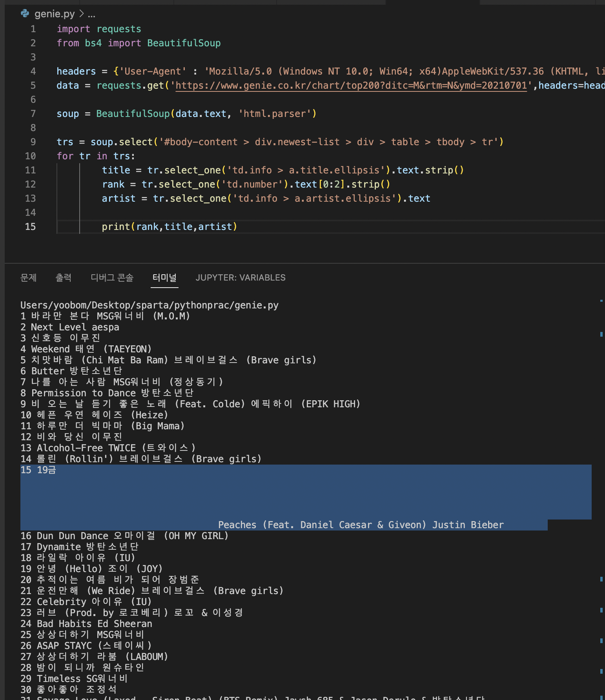The image size is (605, 700).
Task: Click the 'trs' variable at start of line 9
Action: click(x=65, y=142)
